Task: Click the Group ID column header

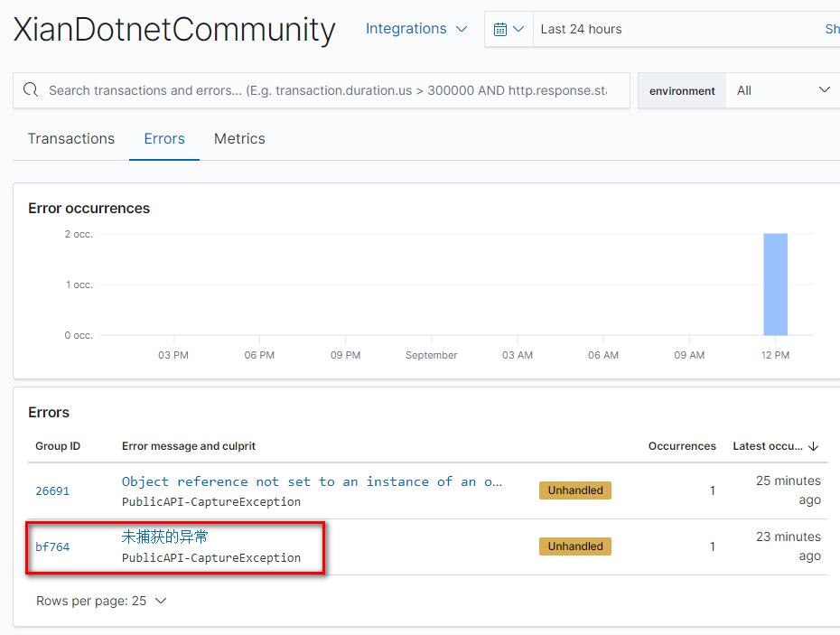Action: click(x=58, y=446)
